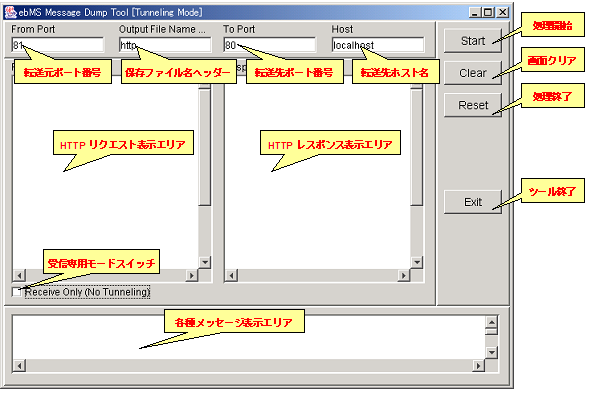Viewport: 593px width, 397px height.
Task: Click the Exit button
Action: click(x=473, y=202)
